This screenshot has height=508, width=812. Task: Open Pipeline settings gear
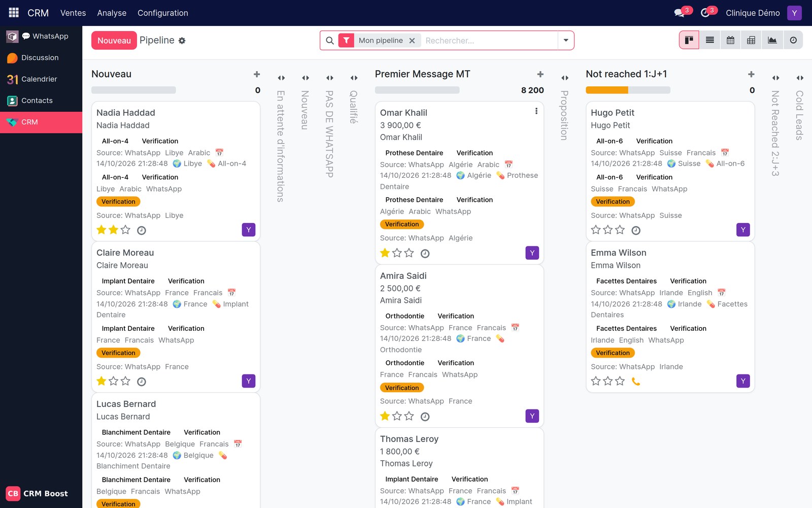click(182, 41)
